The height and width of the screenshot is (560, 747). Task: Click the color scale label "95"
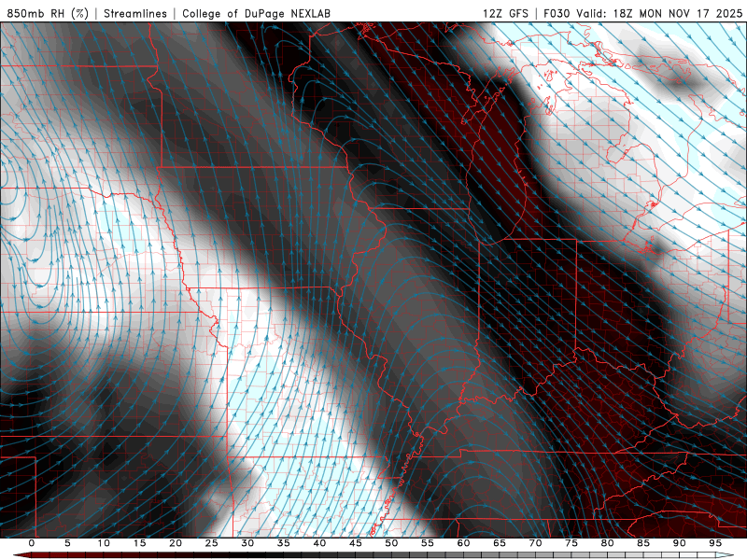(x=715, y=543)
